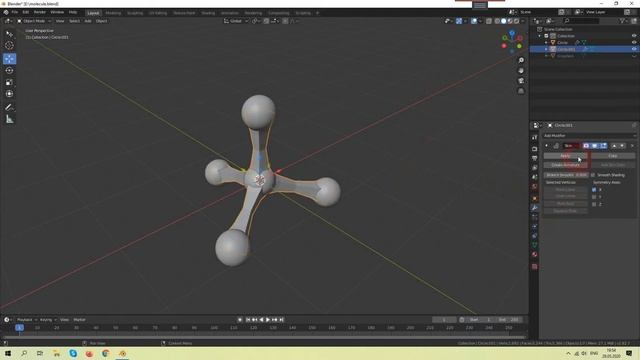This screenshot has width=640, height=360.
Task: Check the Z symmetry axis
Action: tap(594, 204)
